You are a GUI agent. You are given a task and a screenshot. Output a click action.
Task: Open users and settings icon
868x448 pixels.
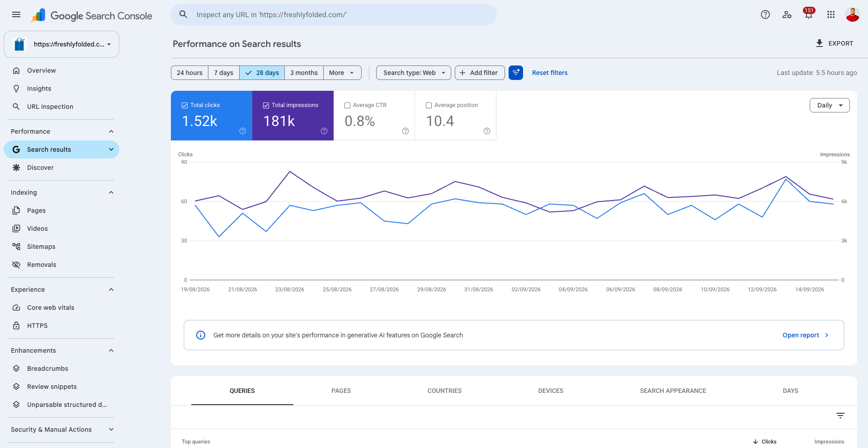[x=787, y=14]
